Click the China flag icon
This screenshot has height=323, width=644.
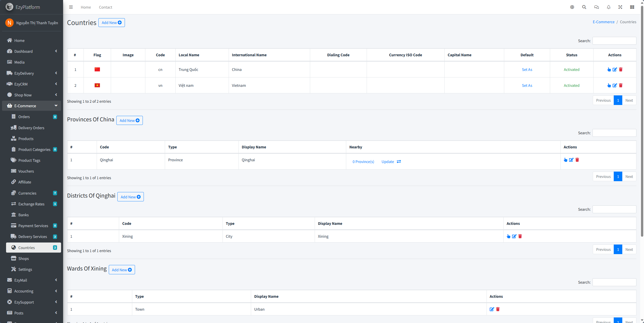(x=97, y=69)
